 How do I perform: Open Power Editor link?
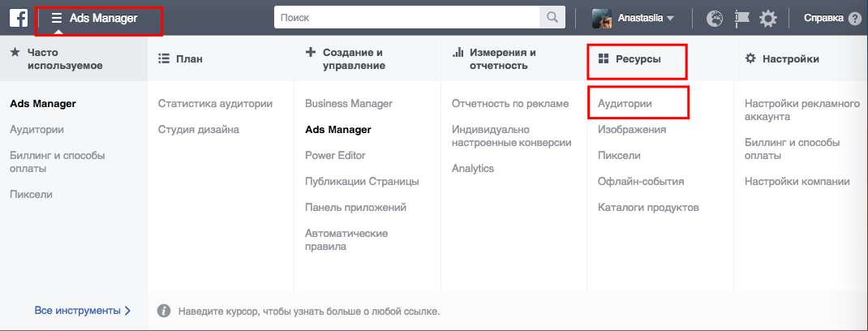tap(335, 155)
